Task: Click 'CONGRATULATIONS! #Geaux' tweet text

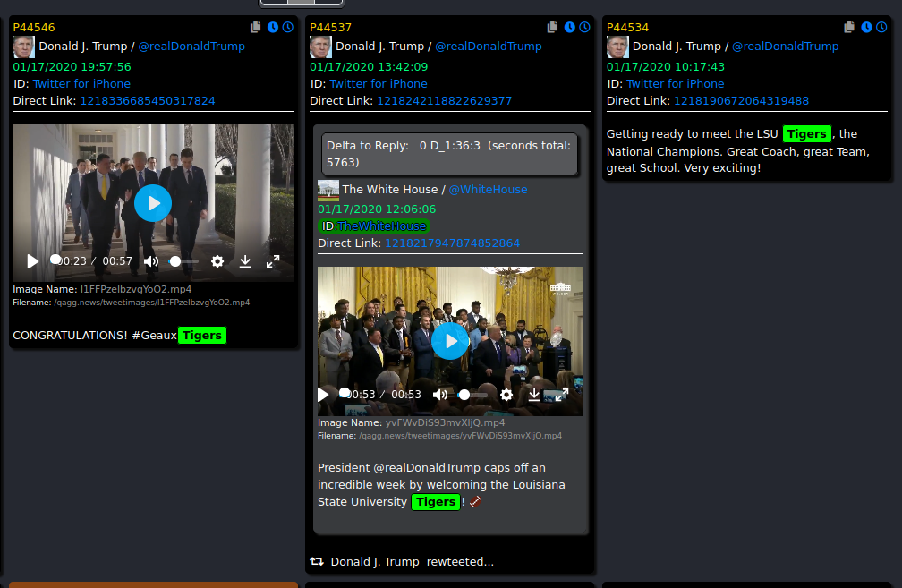Action: [95, 336]
